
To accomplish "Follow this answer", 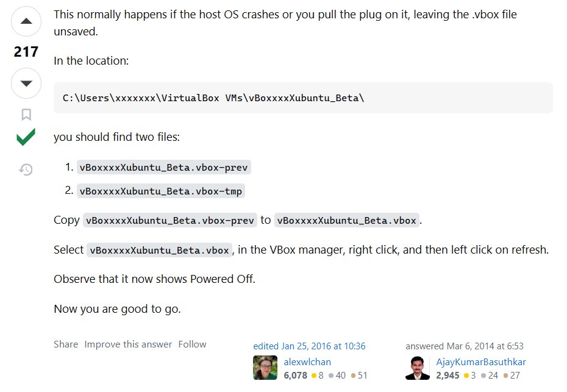I will pyautogui.click(x=192, y=344).
